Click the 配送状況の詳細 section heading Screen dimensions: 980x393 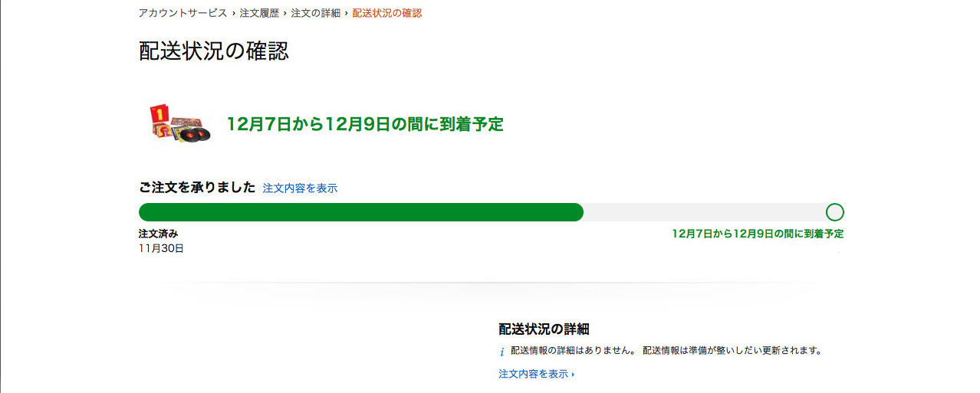click(544, 329)
